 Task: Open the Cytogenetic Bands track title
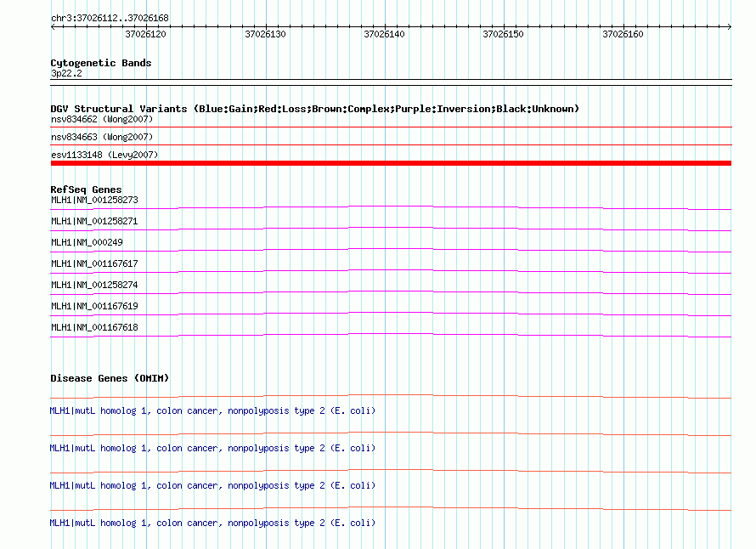click(101, 63)
